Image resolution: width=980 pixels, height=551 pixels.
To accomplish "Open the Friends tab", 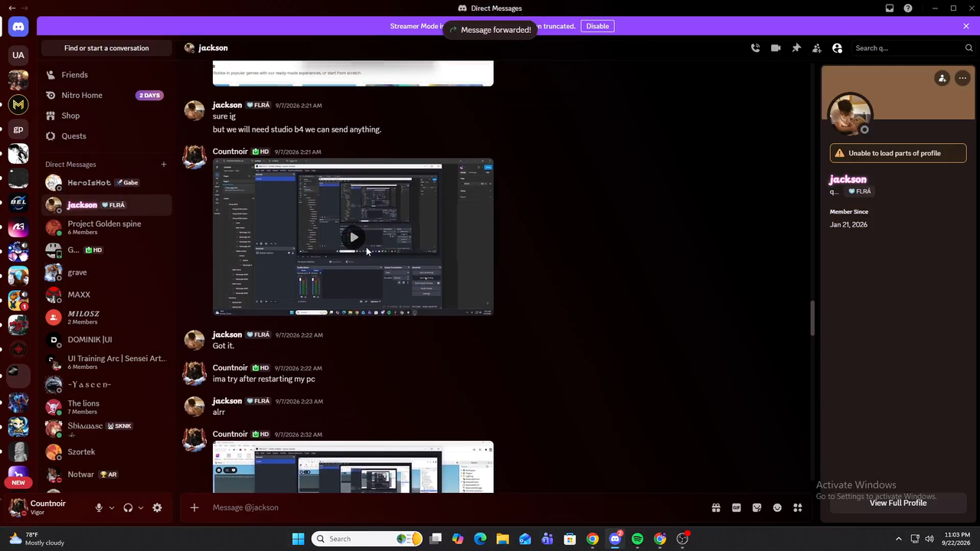I will (106, 75).
